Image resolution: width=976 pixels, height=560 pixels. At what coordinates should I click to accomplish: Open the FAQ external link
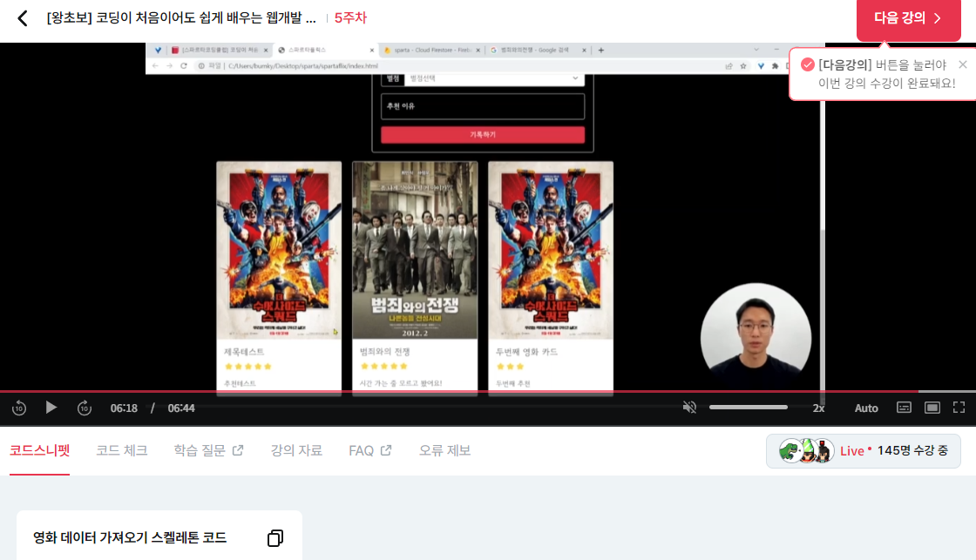pyautogui.click(x=369, y=450)
